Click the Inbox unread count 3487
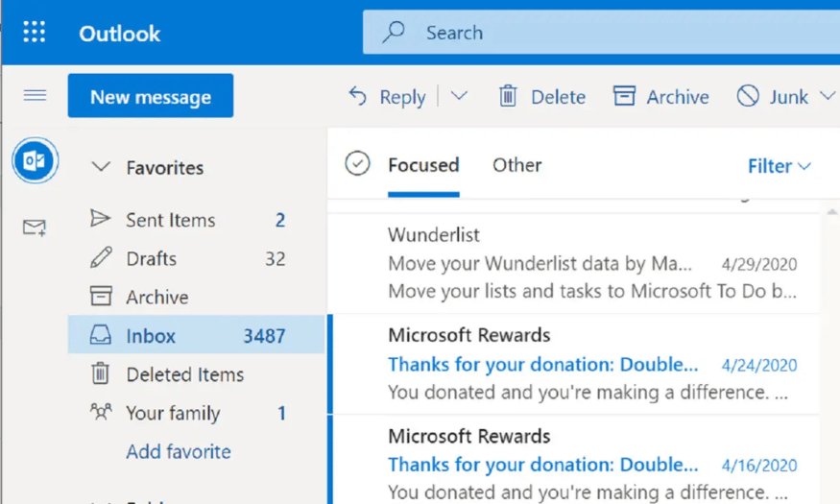The height and width of the screenshot is (504, 840). pos(264,336)
